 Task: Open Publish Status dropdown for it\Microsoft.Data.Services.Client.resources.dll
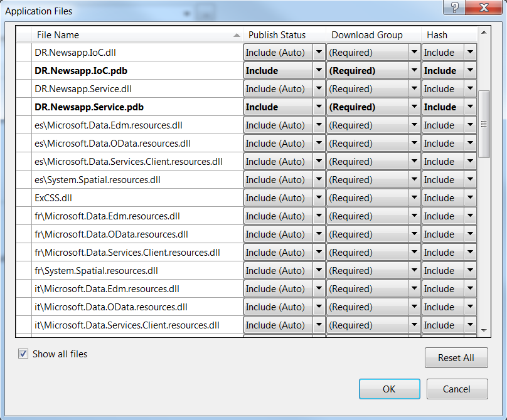pyautogui.click(x=319, y=325)
